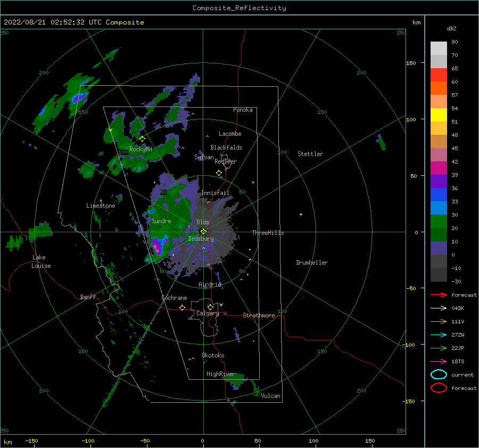Click the strong storm cell southwest of Sundre
The image size is (479, 448).
pyautogui.click(x=158, y=246)
